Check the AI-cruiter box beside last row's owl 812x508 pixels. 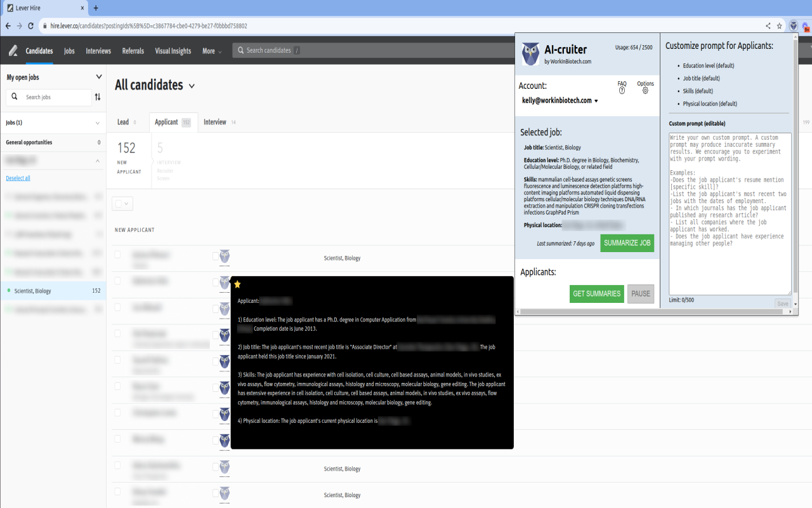(x=216, y=493)
